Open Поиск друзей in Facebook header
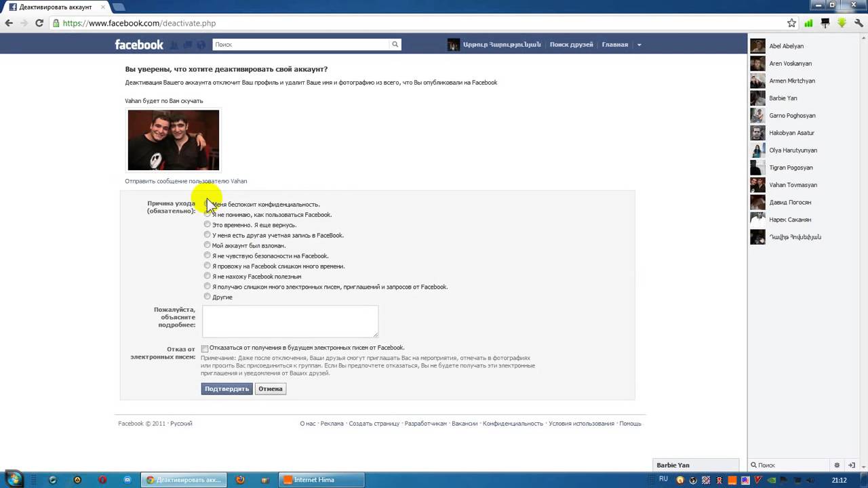868x488 pixels. [572, 45]
